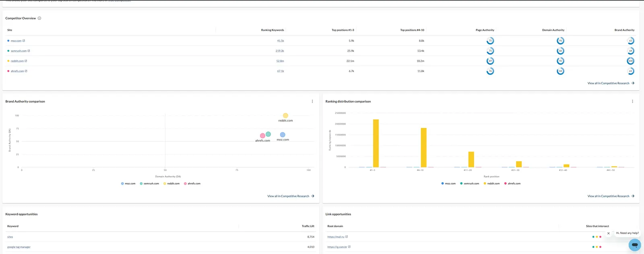Open moz.com ranking keywords 41.5k link
Image resolution: width=644 pixels, height=254 pixels.
click(281, 41)
